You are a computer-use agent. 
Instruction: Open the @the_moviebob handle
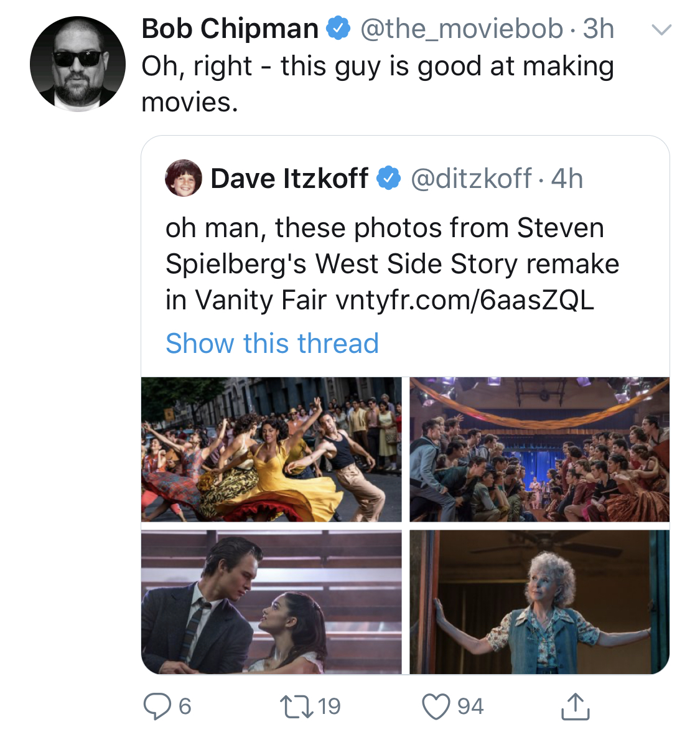click(x=462, y=29)
